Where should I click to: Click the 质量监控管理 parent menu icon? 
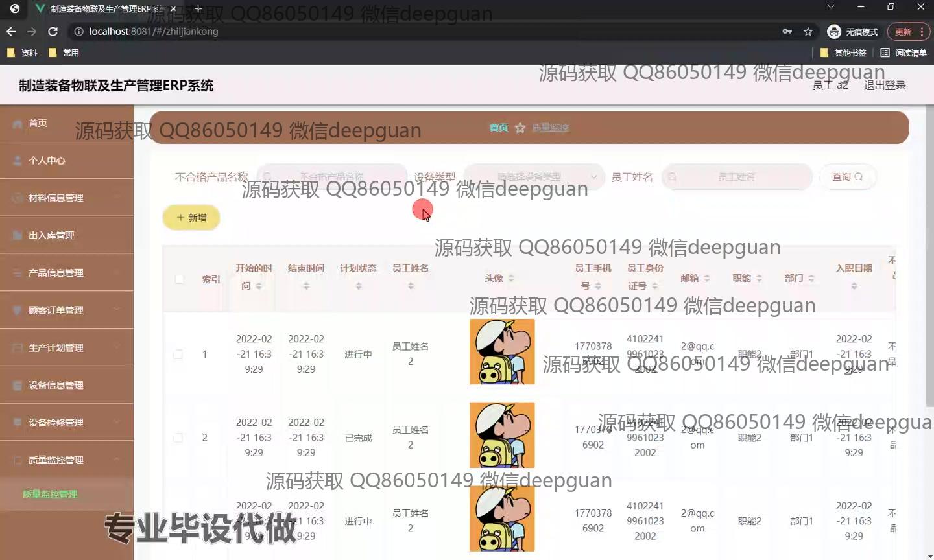(x=18, y=460)
